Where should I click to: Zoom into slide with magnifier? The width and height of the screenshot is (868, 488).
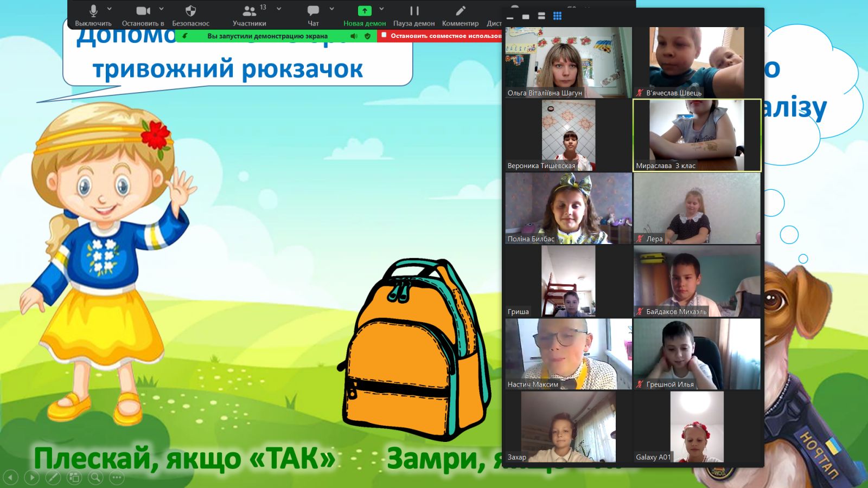(95, 477)
